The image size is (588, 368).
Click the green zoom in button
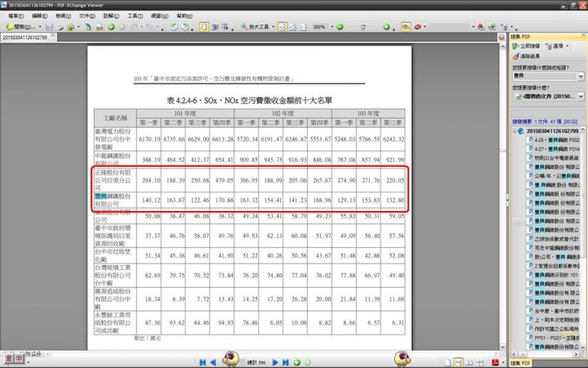point(386,27)
